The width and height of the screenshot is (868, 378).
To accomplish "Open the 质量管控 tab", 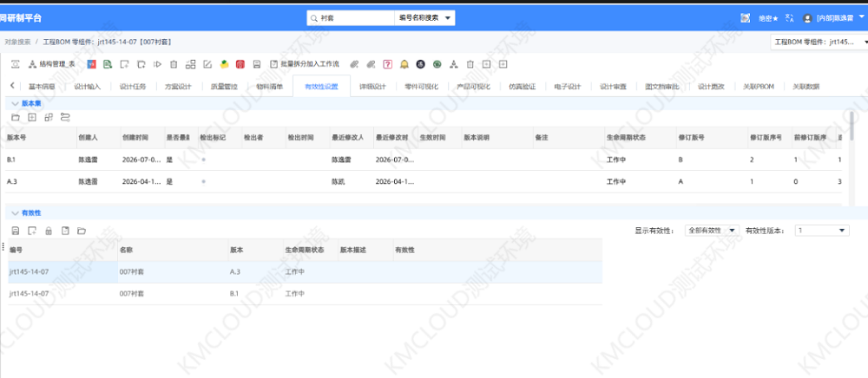I will click(224, 86).
